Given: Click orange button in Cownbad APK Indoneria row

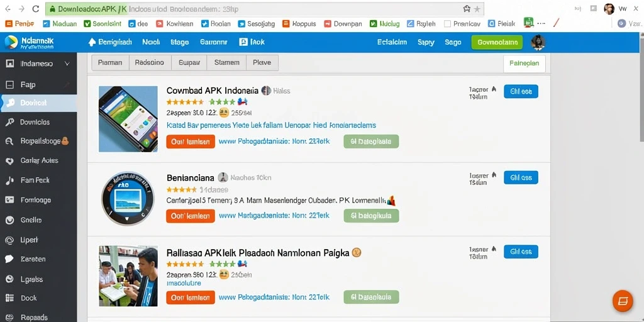Looking at the screenshot, I should click(191, 142).
